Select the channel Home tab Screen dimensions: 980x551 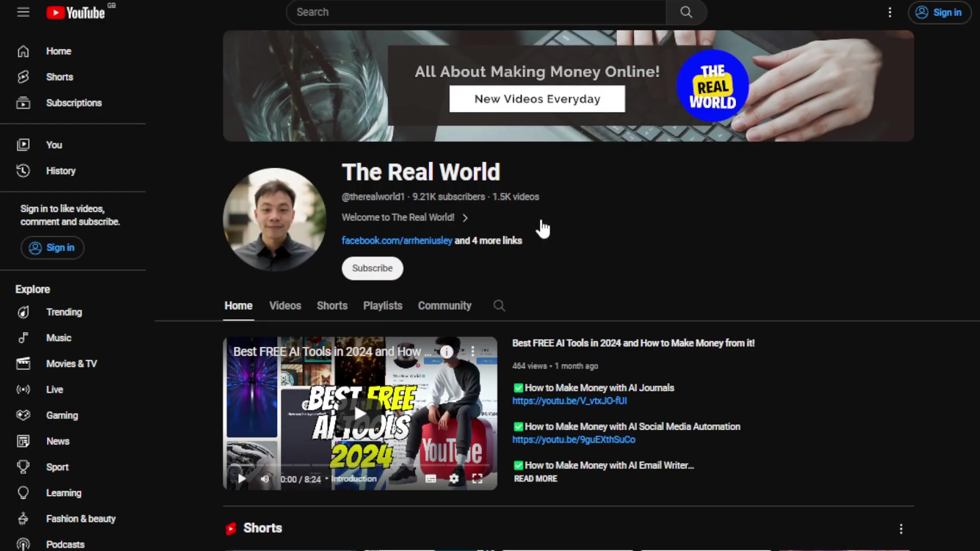[x=238, y=306]
